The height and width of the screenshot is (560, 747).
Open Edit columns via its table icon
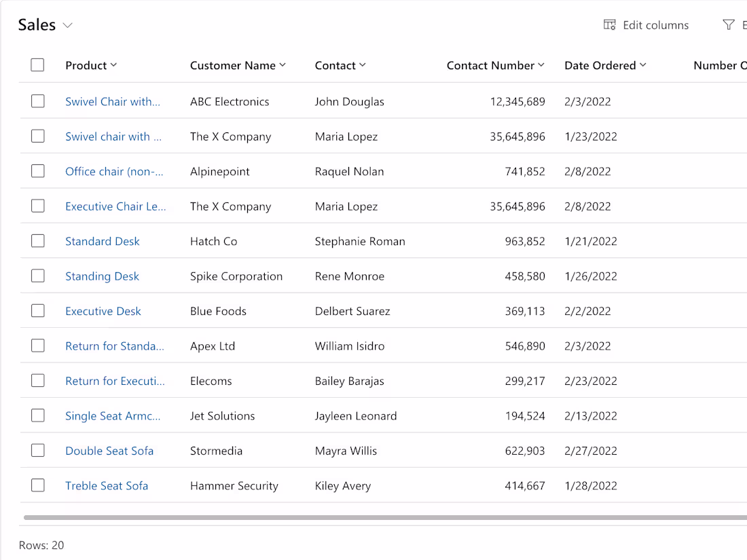coord(609,24)
